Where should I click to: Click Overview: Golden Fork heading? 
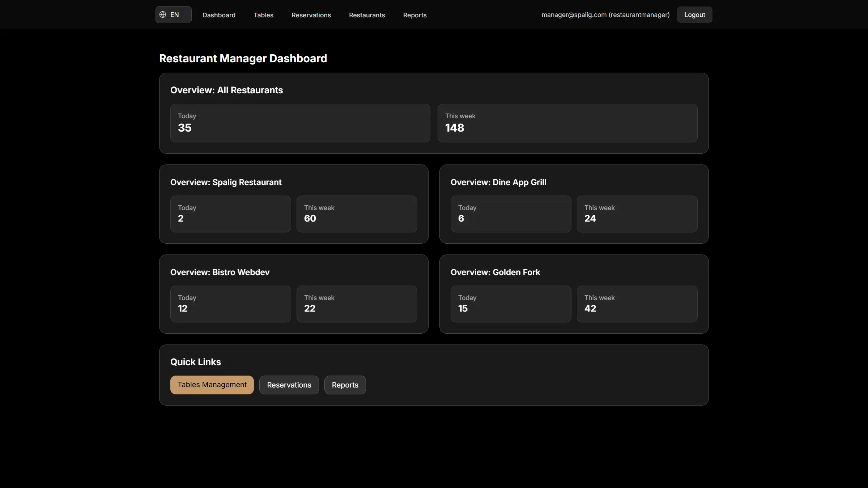495,272
